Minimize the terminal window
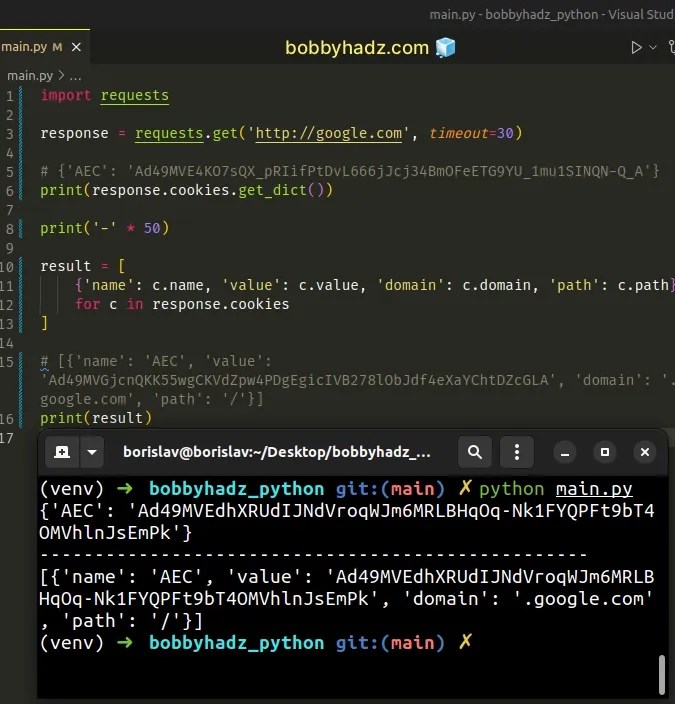 [x=565, y=452]
